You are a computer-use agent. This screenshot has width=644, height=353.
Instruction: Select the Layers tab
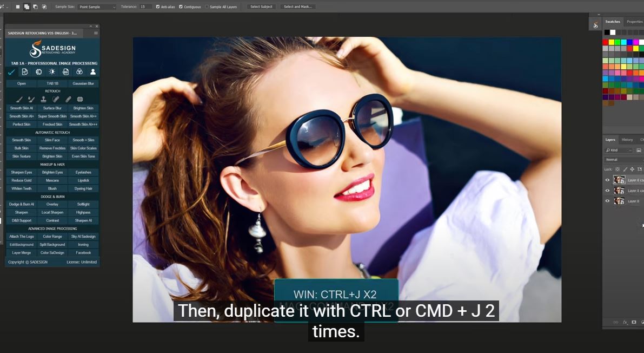point(610,140)
